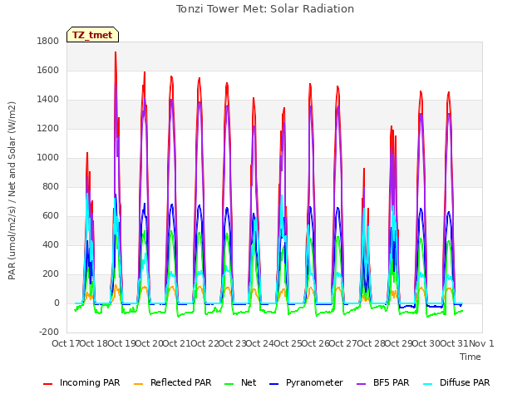Select the Diffuse PAR legend entry
Screen dimensions: 532x399
[456, 382]
